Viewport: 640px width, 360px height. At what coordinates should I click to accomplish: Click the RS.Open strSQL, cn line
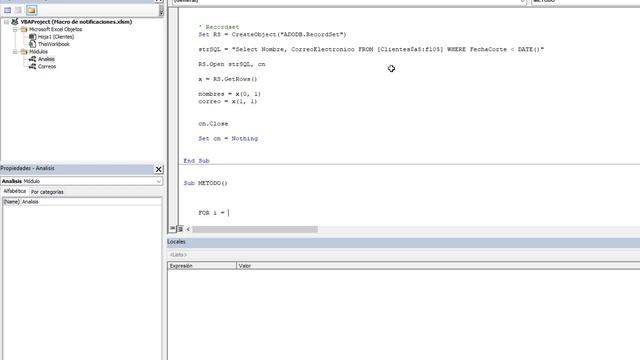pyautogui.click(x=232, y=64)
